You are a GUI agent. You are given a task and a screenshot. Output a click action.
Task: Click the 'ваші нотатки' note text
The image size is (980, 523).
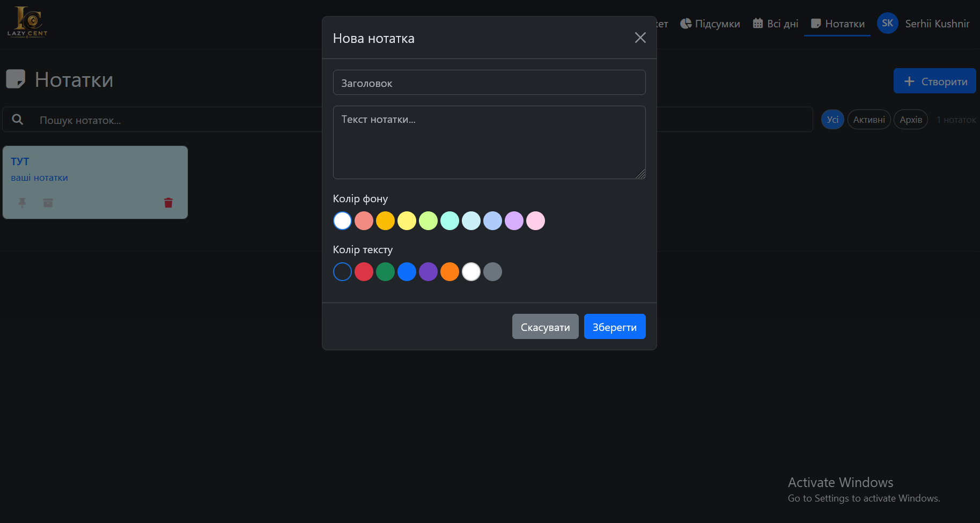pos(39,178)
